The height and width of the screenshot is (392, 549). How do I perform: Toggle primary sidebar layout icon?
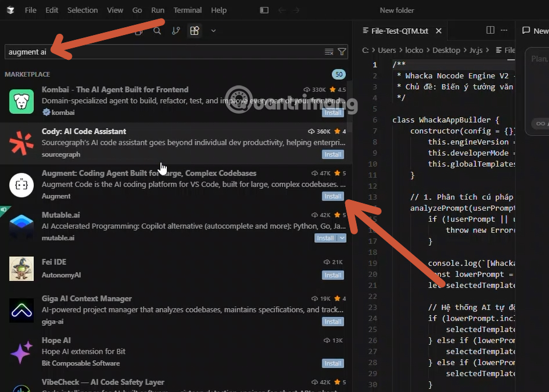tap(264, 10)
